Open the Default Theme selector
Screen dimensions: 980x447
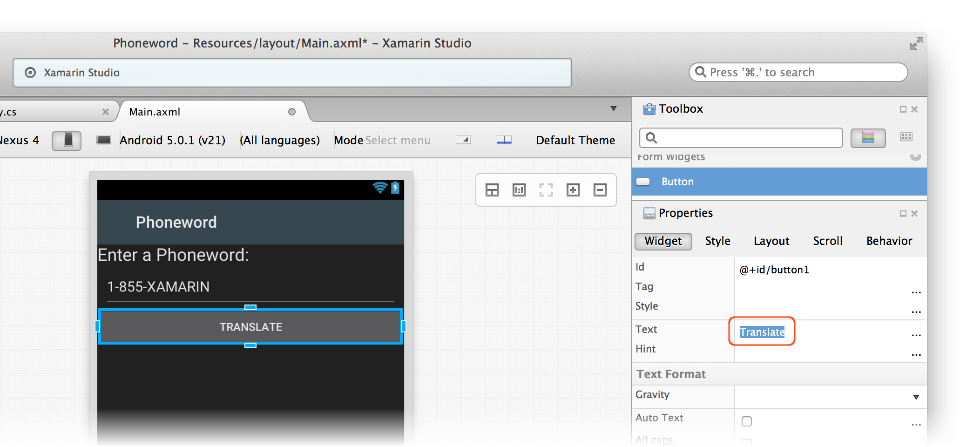pyautogui.click(x=575, y=140)
